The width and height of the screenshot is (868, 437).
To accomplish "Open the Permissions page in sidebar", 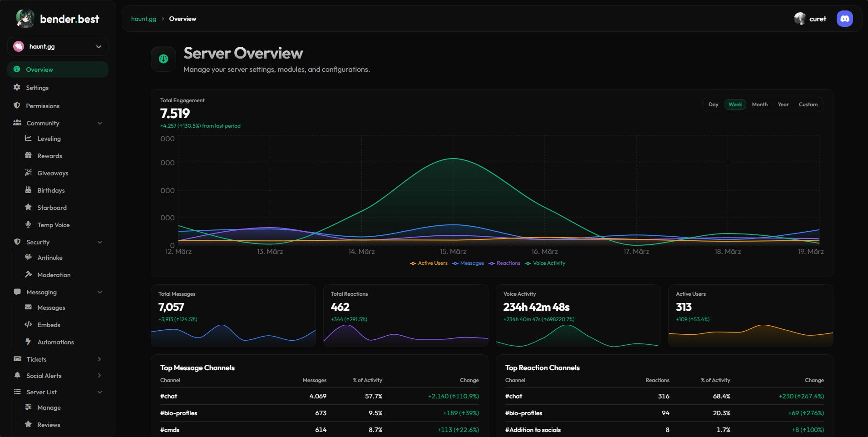I will pos(43,106).
